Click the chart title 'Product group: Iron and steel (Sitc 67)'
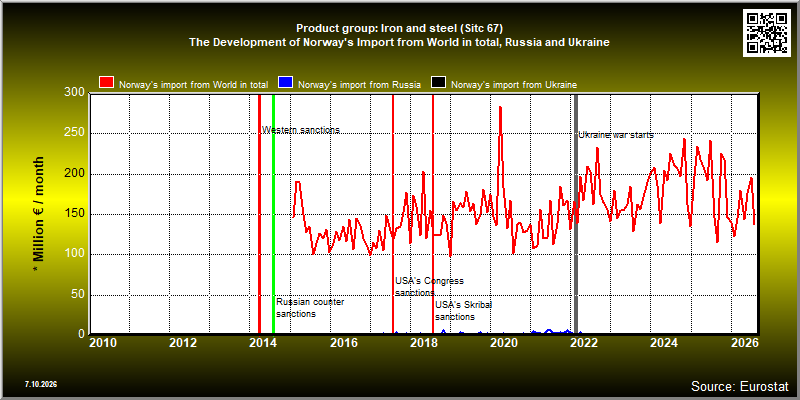Screen dimensions: 800x400 399,28
